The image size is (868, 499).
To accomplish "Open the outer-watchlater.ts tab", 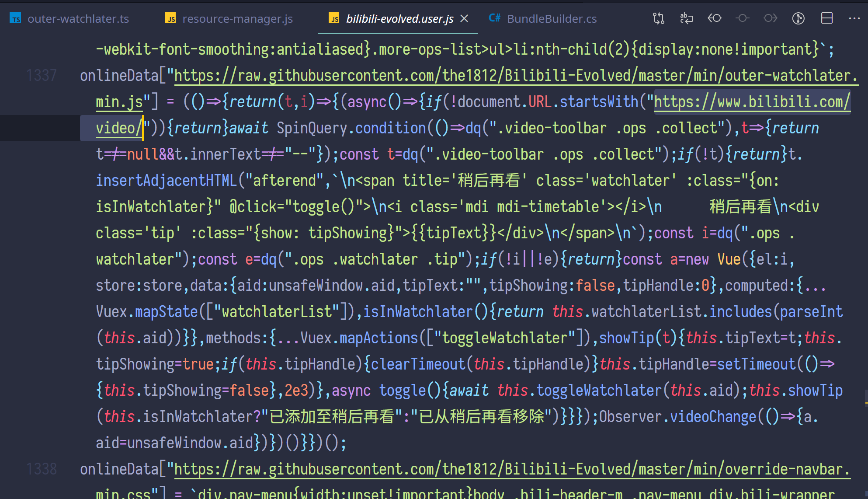I will pyautogui.click(x=79, y=18).
